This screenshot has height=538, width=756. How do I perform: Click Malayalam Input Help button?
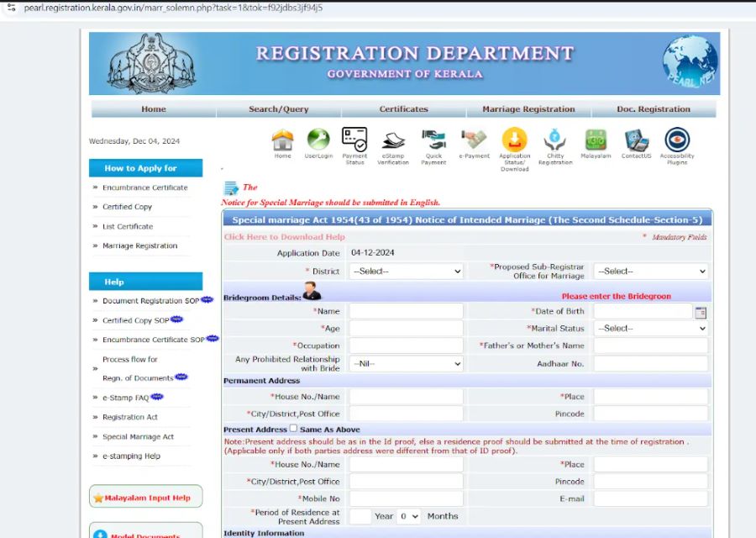point(145,497)
